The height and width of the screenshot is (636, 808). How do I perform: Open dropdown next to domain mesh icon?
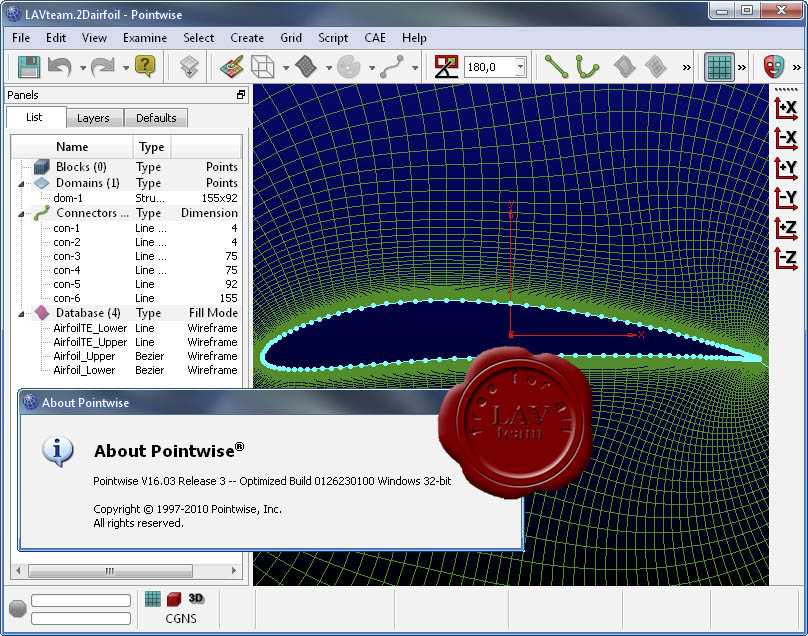329,68
